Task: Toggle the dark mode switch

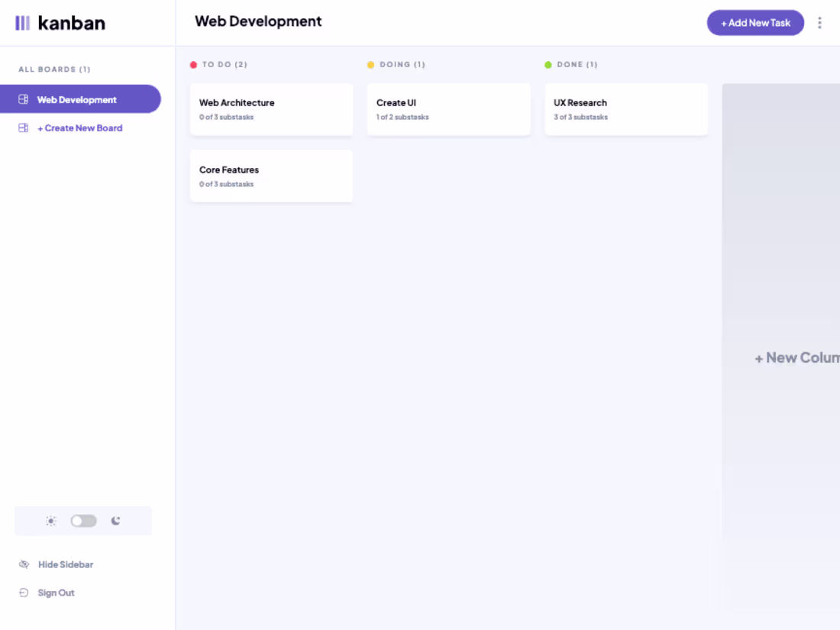Action: click(83, 521)
